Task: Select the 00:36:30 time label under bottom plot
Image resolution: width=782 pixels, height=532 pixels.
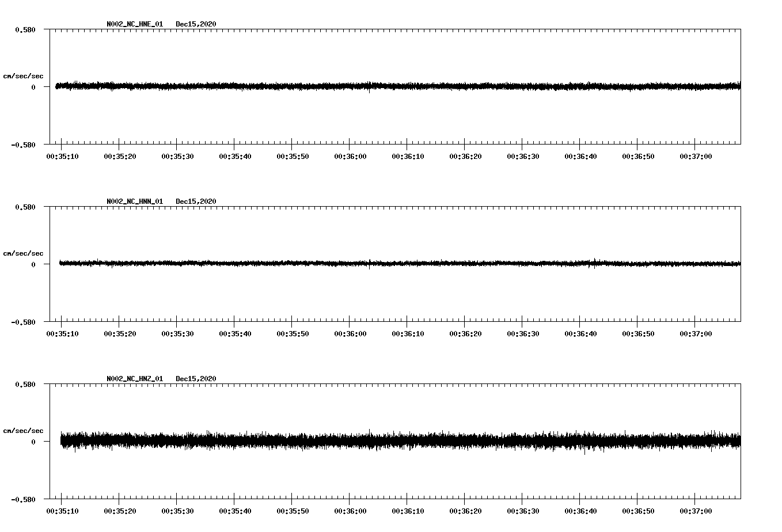Action: point(522,510)
